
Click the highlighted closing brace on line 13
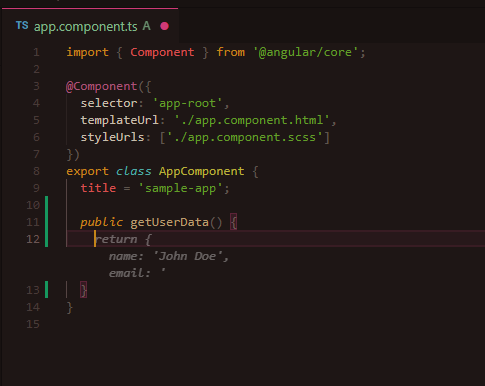(84, 290)
